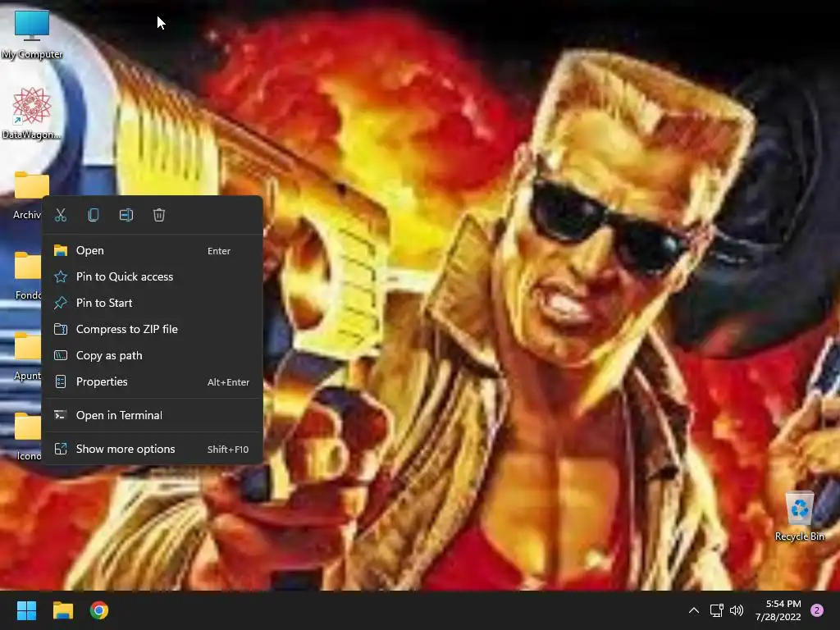Click the Rename icon in context menu
This screenshot has width=840, height=630.
pos(126,215)
